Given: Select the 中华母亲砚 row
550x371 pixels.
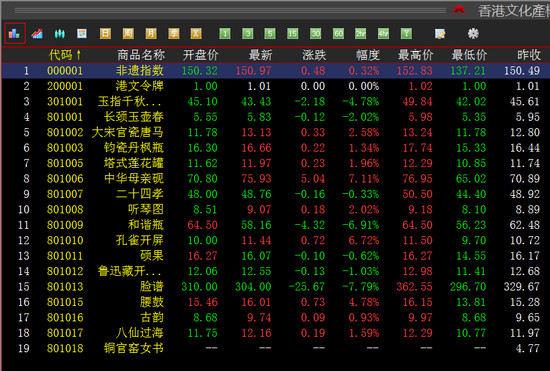Looking at the screenshot, I should click(x=276, y=178).
